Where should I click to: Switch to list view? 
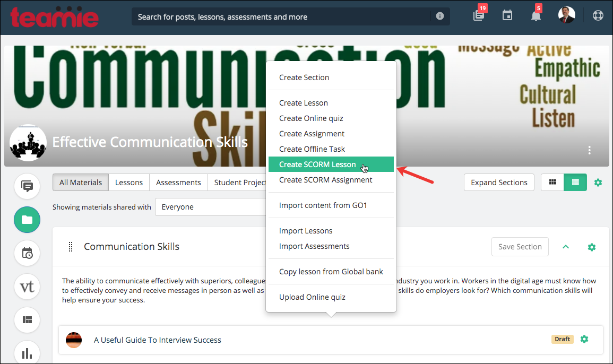(575, 182)
